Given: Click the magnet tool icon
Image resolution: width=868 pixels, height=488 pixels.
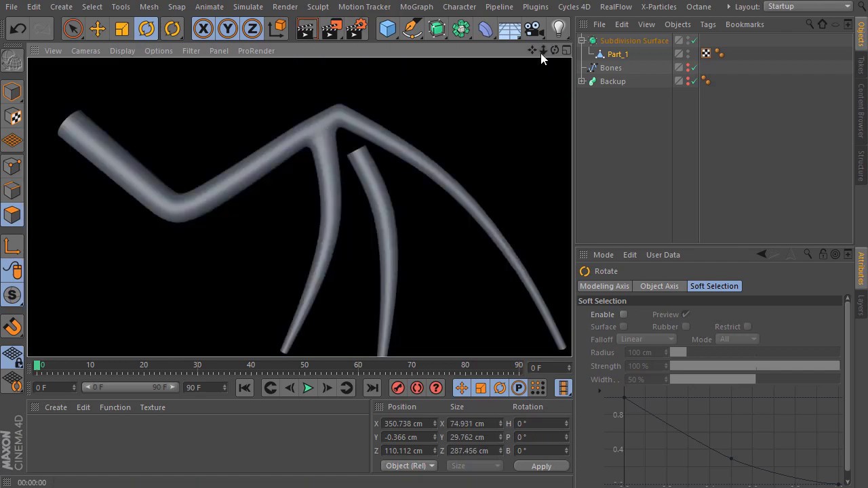Looking at the screenshot, I should coord(12,327).
